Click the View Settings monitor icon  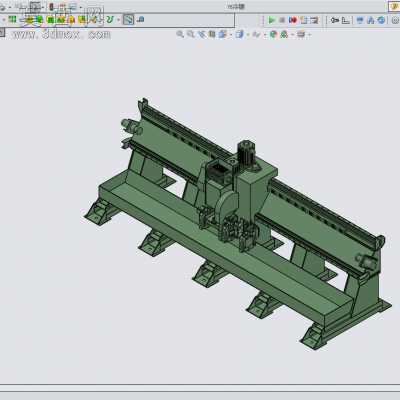(301, 34)
